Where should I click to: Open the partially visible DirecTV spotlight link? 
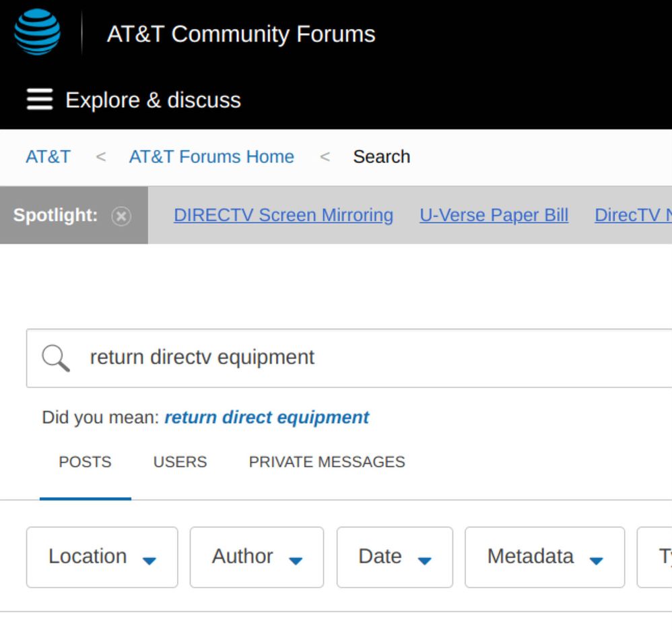tap(632, 215)
